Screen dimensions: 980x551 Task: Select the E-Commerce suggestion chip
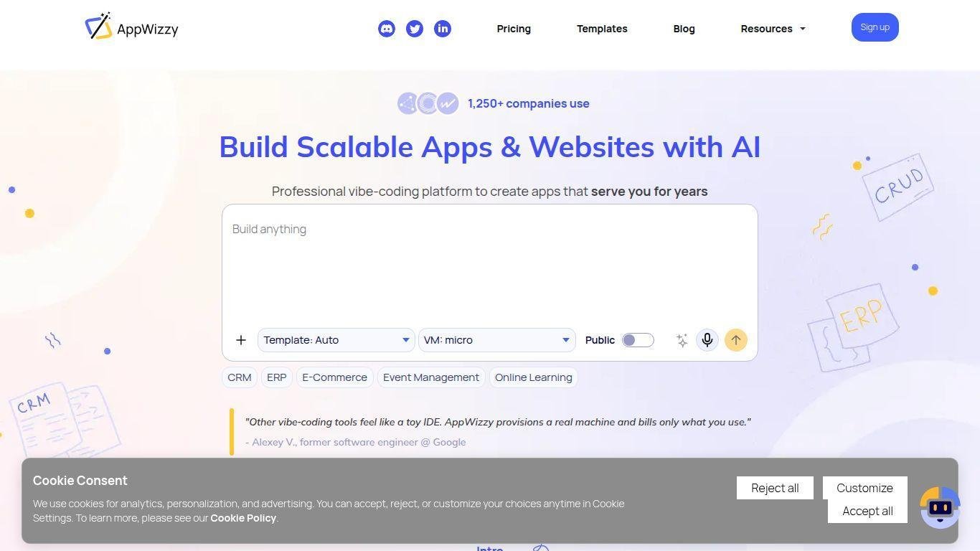coord(334,377)
